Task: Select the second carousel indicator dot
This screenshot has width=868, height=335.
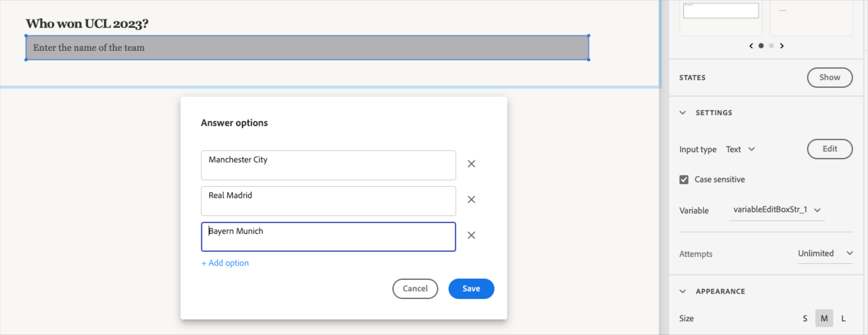Action: (771, 46)
